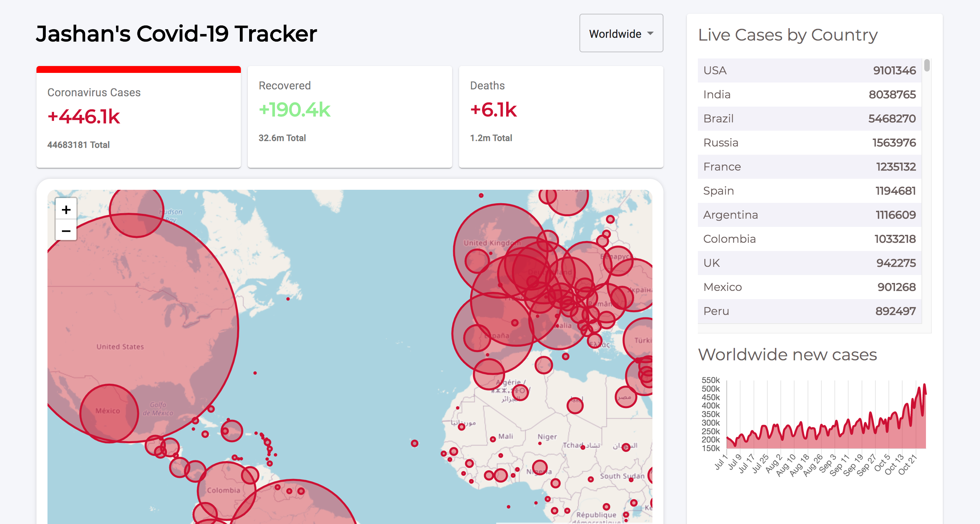Click the country table scrollbar thumb
980x524 pixels.
[927, 65]
